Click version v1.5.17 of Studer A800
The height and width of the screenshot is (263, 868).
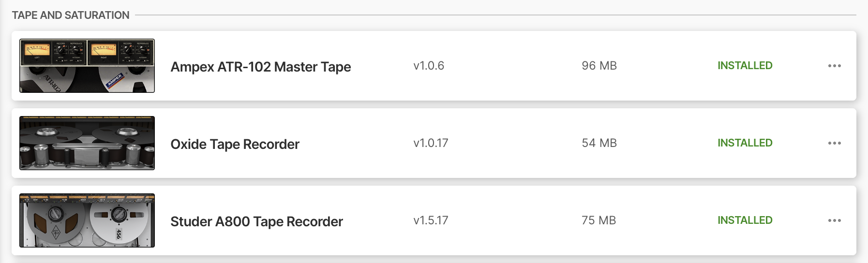pyautogui.click(x=431, y=220)
